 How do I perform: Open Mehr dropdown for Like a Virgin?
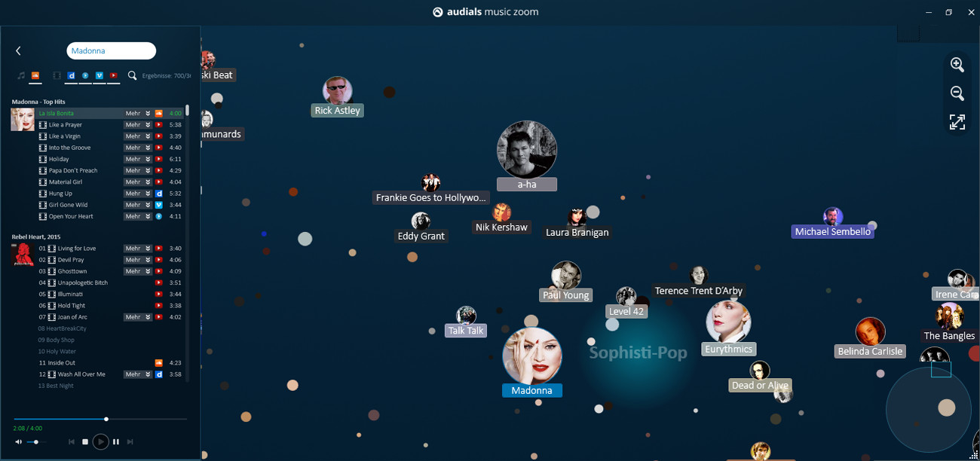coord(138,136)
